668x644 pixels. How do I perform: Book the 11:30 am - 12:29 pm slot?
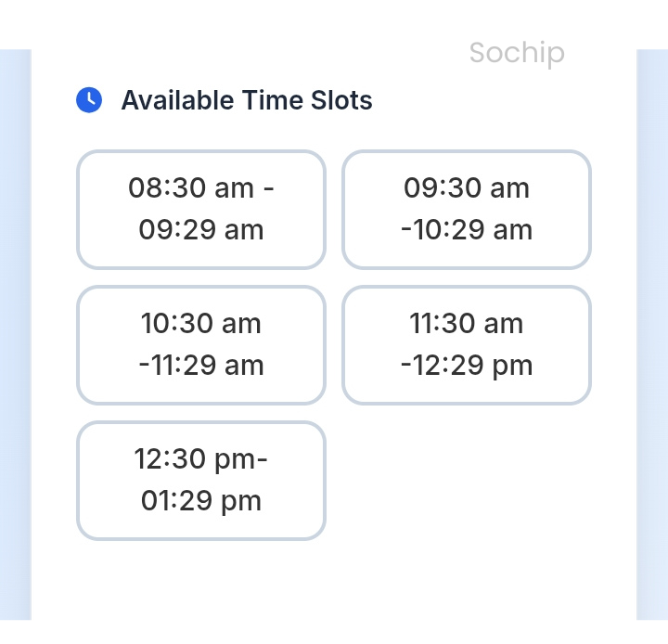click(467, 345)
